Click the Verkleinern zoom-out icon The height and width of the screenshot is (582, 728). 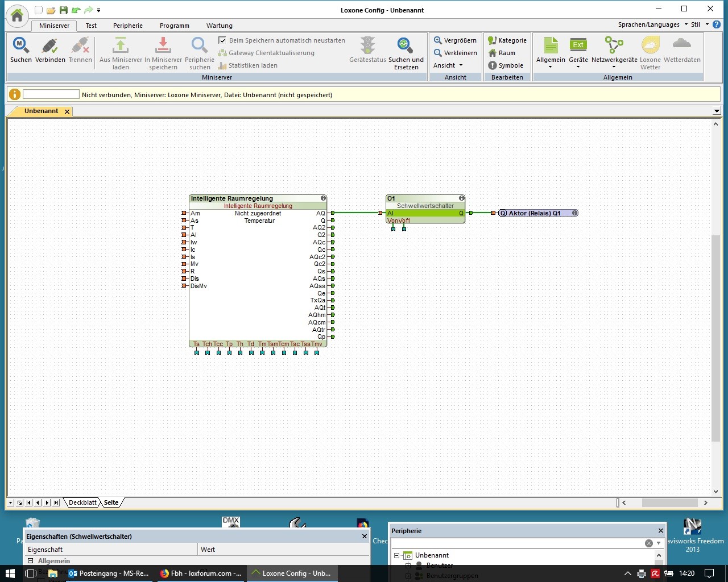438,53
